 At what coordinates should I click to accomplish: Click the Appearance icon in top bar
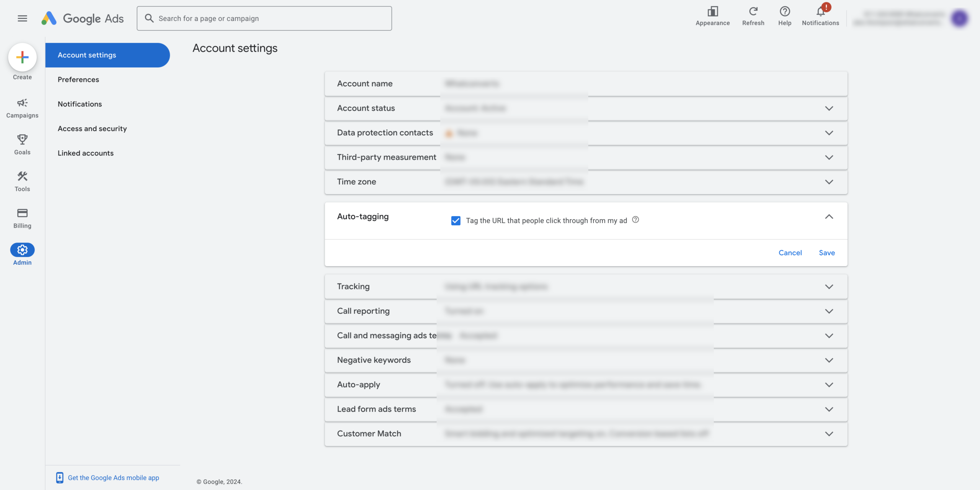712,11
